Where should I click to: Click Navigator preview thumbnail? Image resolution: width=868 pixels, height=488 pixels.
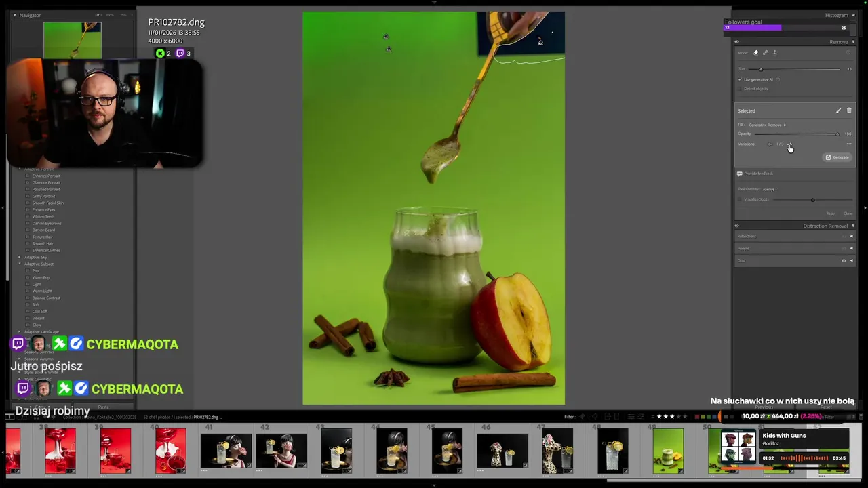[x=73, y=40]
